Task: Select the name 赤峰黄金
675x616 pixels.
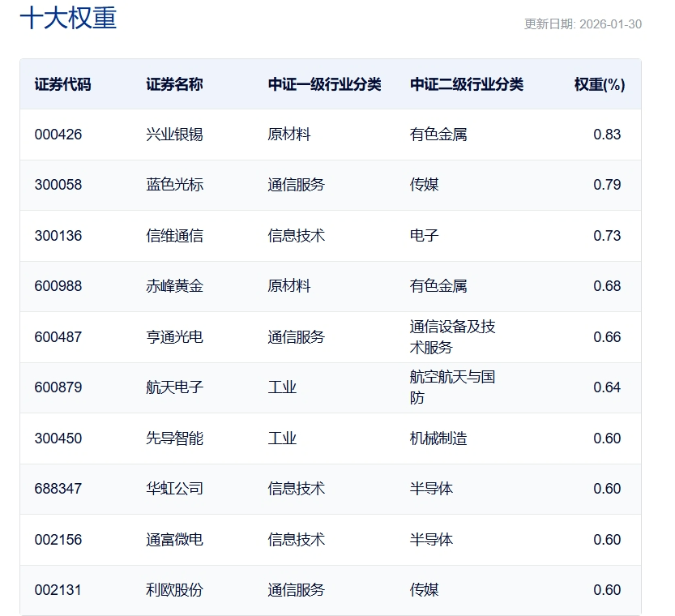Action: [174, 286]
